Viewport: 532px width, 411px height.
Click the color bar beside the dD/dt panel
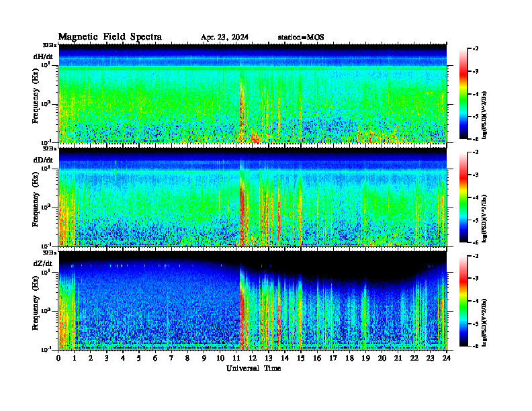click(x=463, y=197)
